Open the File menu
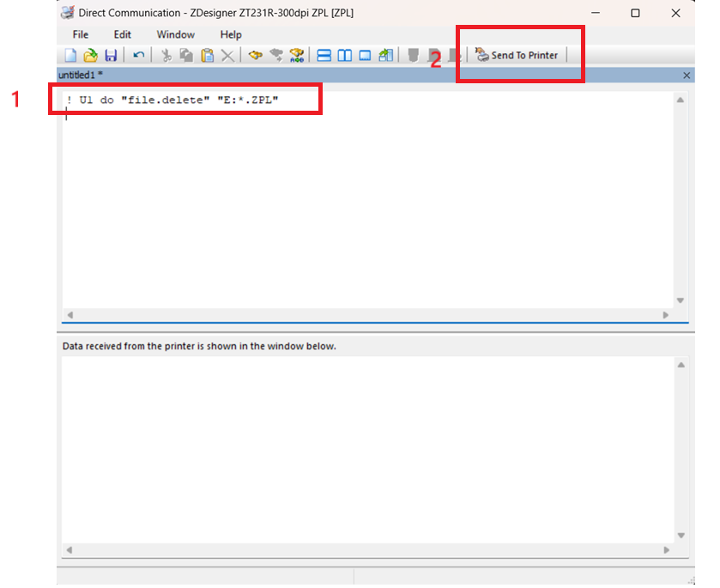The width and height of the screenshot is (720, 588). coord(81,34)
